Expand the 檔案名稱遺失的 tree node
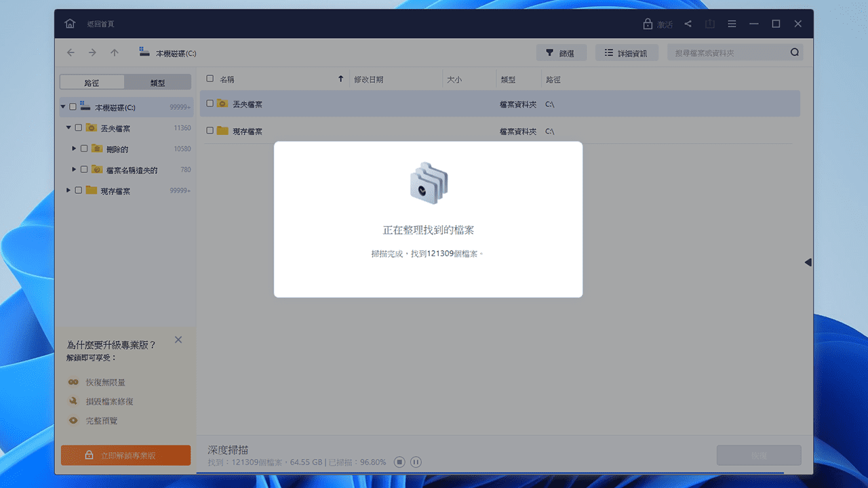 coord(75,169)
